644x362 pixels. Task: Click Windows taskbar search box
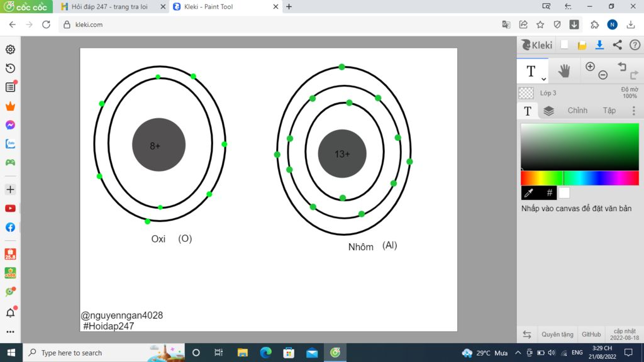point(104,353)
